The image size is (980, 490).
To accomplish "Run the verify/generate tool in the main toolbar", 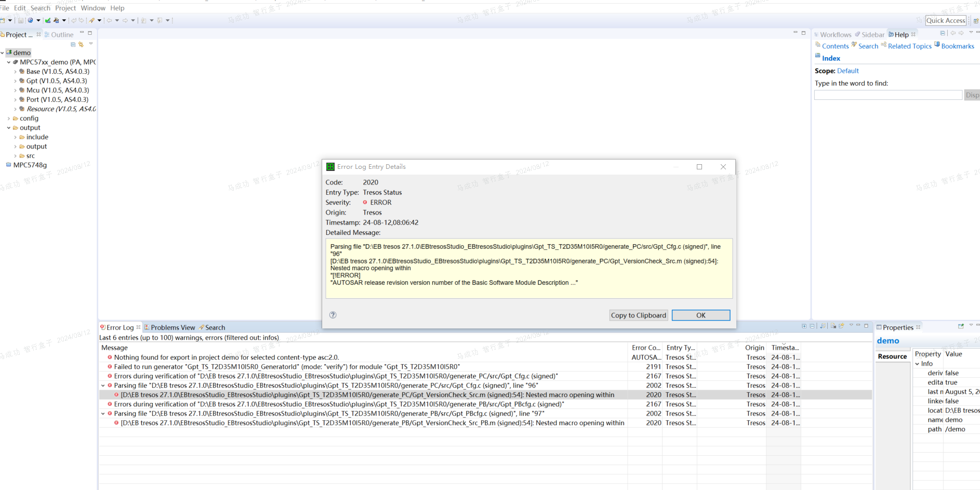I will (x=47, y=20).
